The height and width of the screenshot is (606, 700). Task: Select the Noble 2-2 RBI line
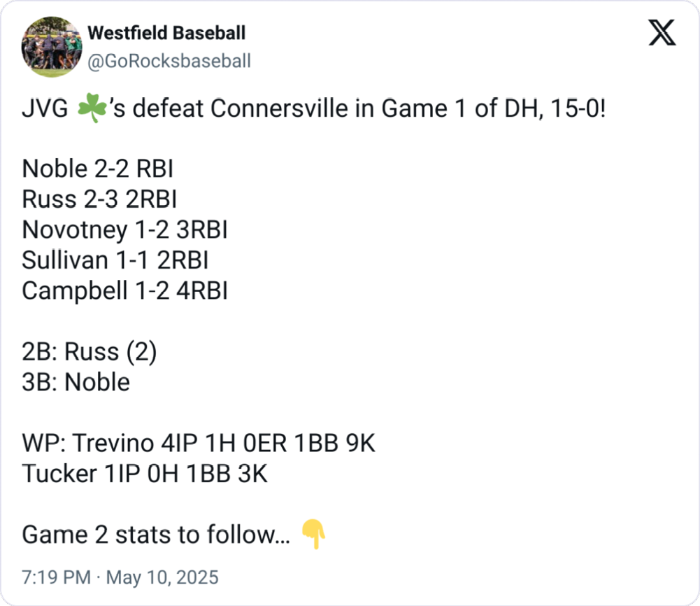click(98, 169)
